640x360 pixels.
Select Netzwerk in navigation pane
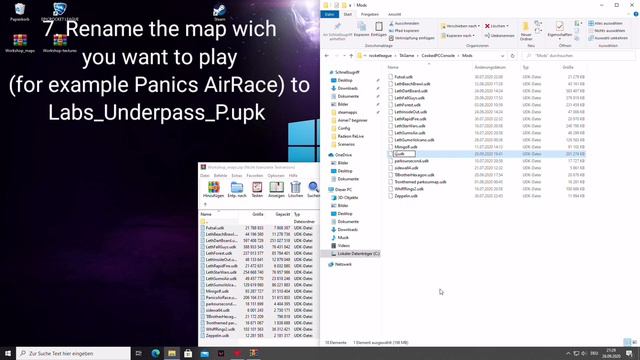tap(343, 264)
